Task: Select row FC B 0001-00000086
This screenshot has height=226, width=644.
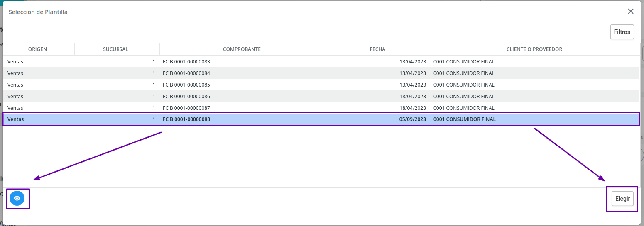Action: click(x=321, y=97)
